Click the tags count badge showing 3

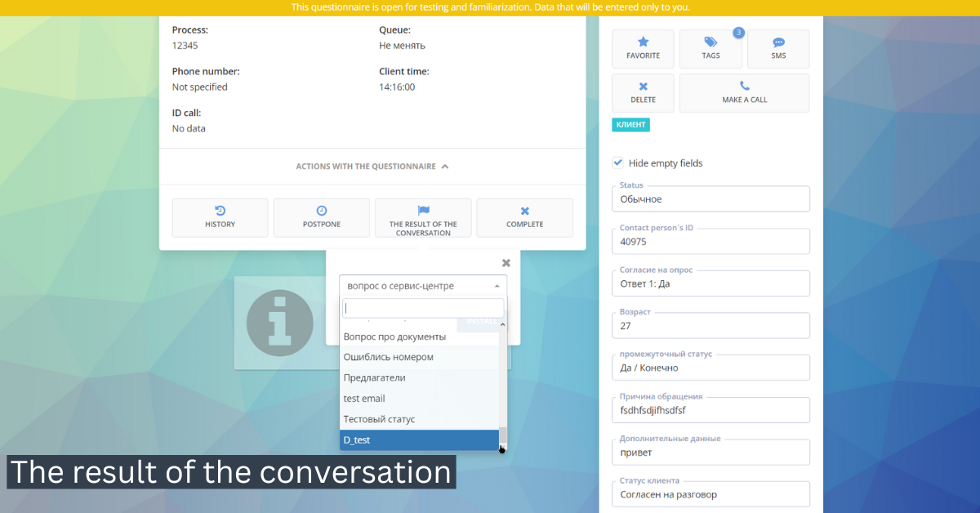(x=738, y=33)
